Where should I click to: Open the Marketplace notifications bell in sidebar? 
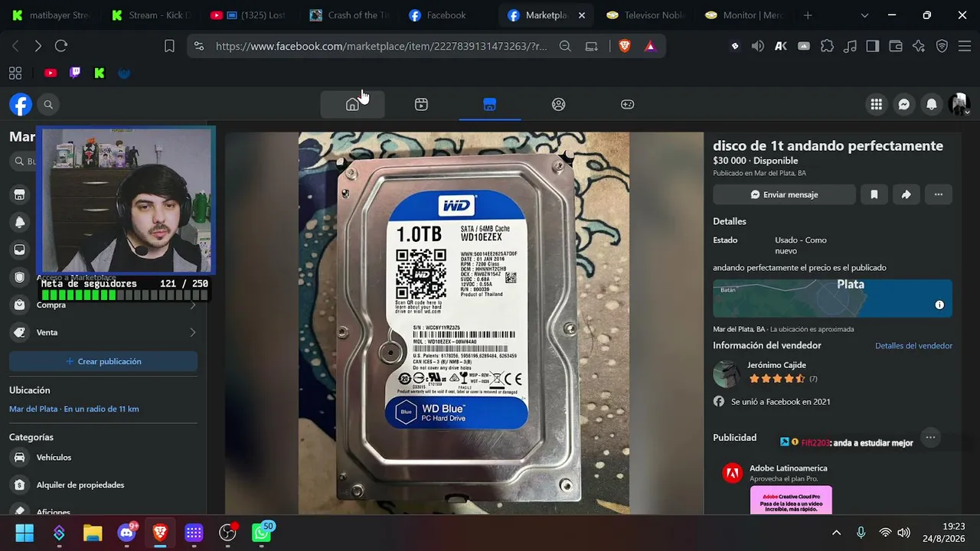point(20,222)
